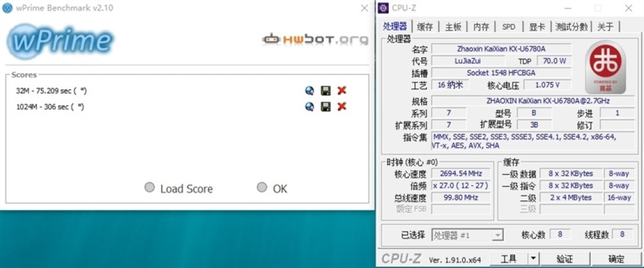
Task: Submit the 1024M score online via globe icon
Action: [309, 107]
